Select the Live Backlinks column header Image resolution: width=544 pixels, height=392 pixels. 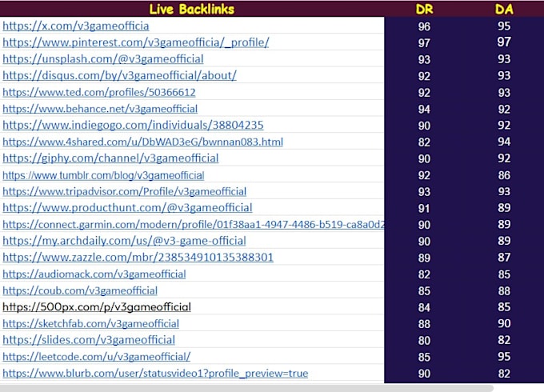(191, 9)
